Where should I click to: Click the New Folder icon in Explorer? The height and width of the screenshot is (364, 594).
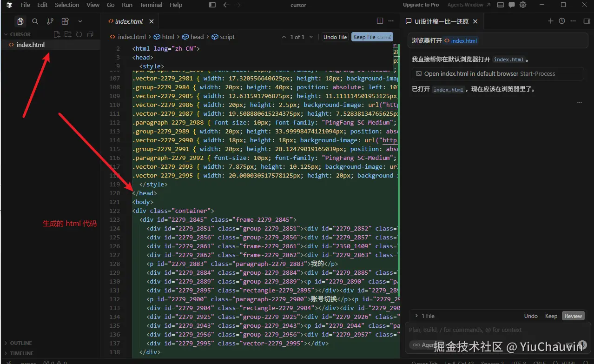[x=68, y=34]
